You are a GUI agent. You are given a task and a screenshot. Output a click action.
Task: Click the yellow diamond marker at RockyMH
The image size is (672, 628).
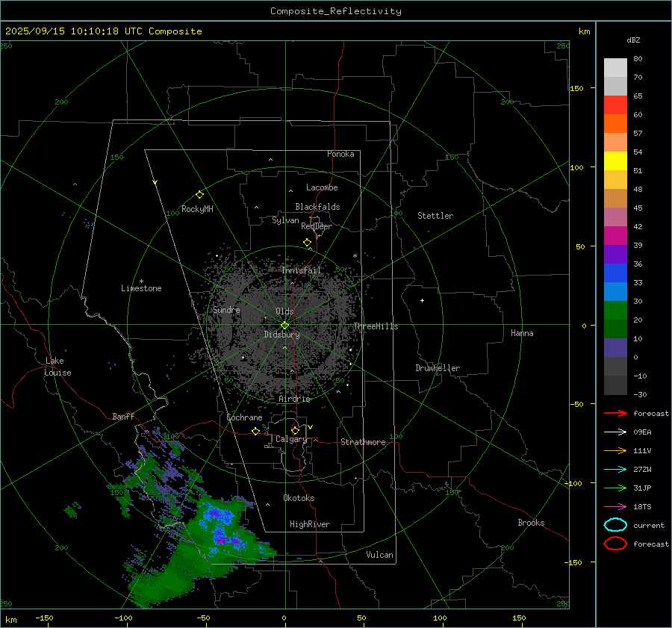(199, 195)
